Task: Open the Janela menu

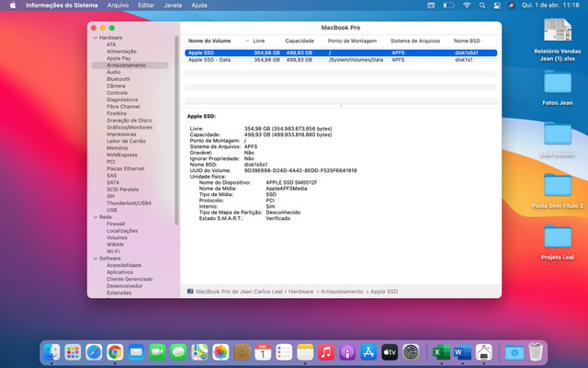Action: point(173,6)
